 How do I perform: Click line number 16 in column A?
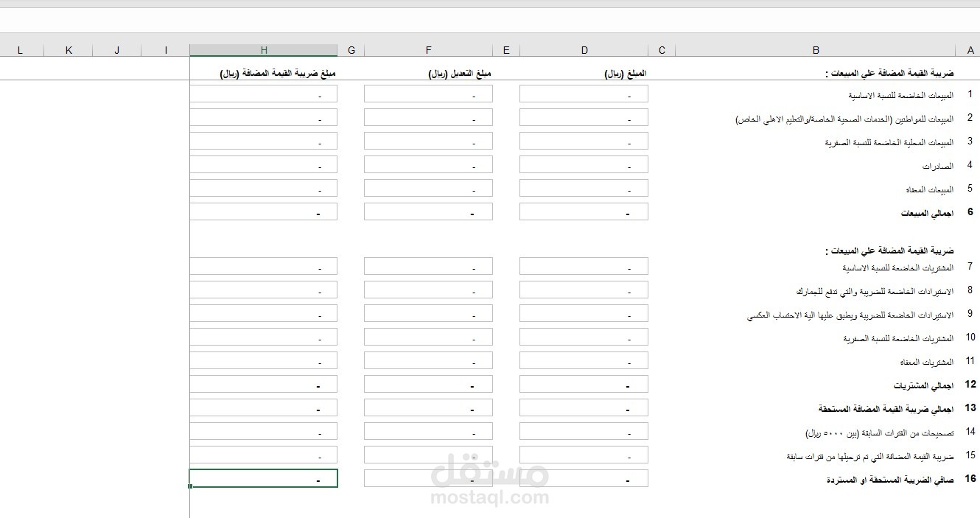(970, 479)
